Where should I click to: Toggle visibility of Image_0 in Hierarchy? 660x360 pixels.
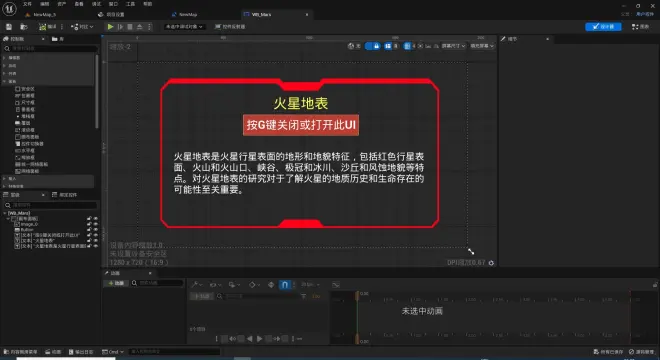click(96, 224)
